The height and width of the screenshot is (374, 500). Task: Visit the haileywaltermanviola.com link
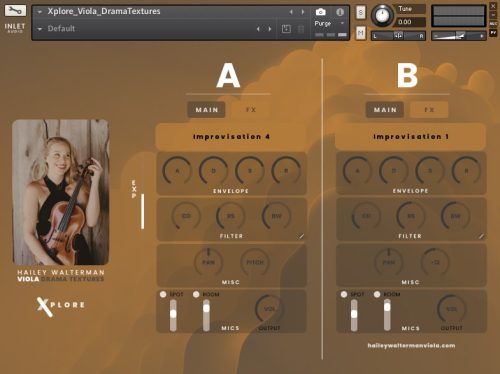411,346
